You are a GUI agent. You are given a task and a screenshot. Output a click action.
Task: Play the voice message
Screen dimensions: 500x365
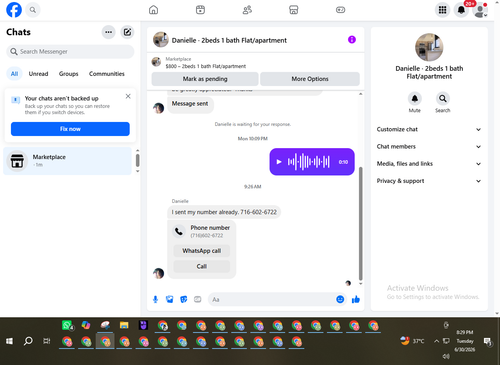click(279, 162)
